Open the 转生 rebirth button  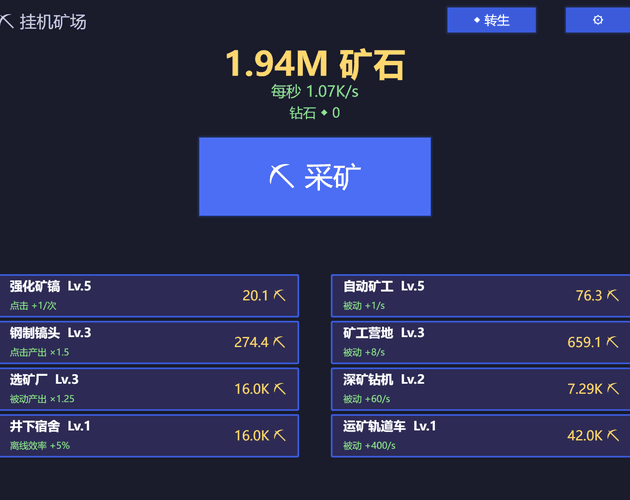coord(491,20)
